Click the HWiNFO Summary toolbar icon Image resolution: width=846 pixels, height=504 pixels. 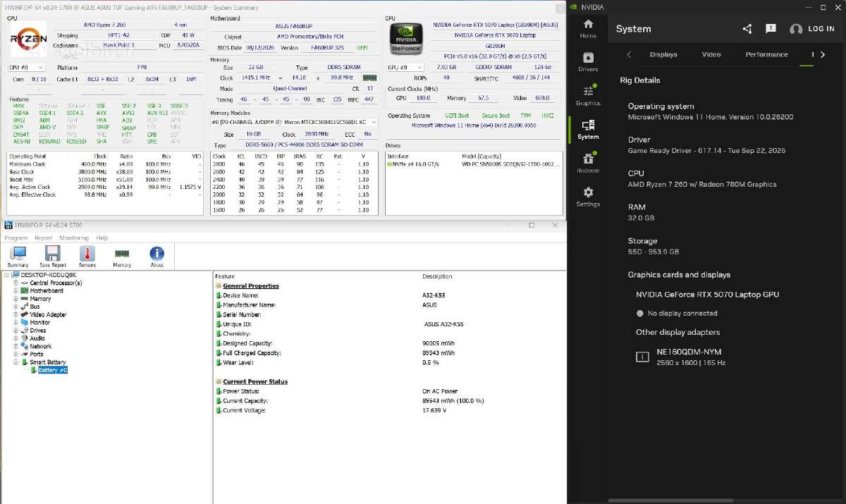(18, 257)
